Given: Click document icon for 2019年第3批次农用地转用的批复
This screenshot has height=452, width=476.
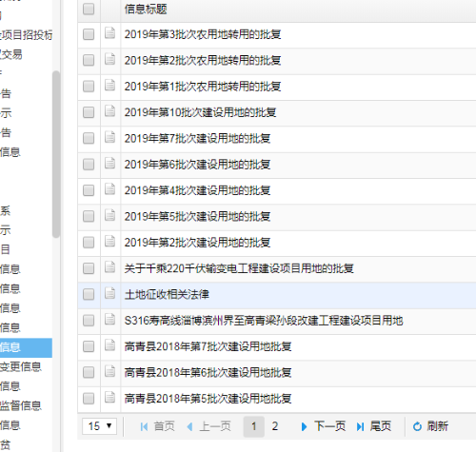Looking at the screenshot, I should pyautogui.click(x=109, y=33).
